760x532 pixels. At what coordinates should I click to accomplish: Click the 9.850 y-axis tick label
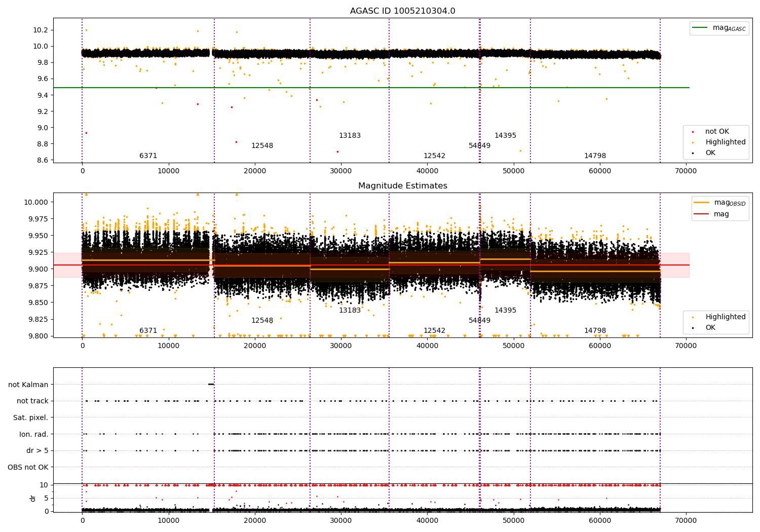(39, 302)
